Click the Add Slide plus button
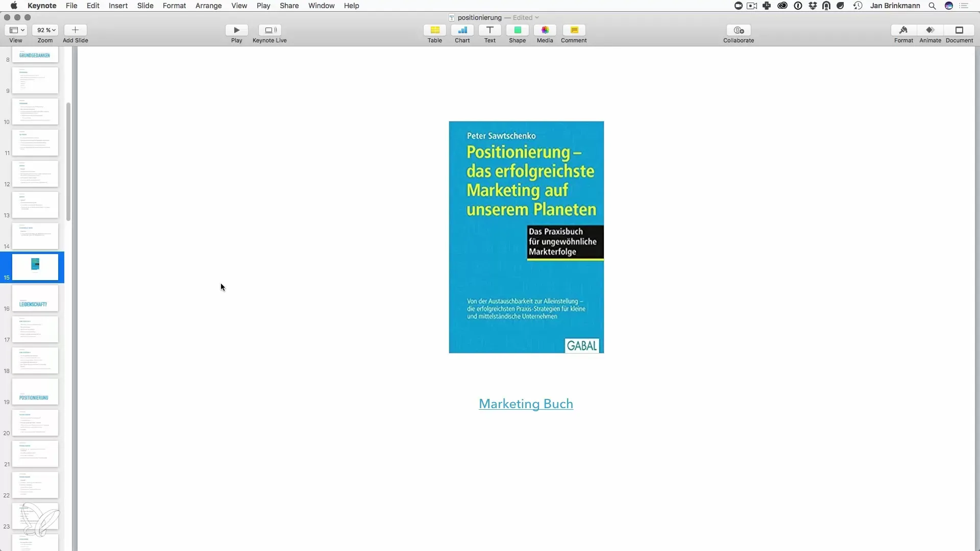980x551 pixels. click(x=75, y=30)
